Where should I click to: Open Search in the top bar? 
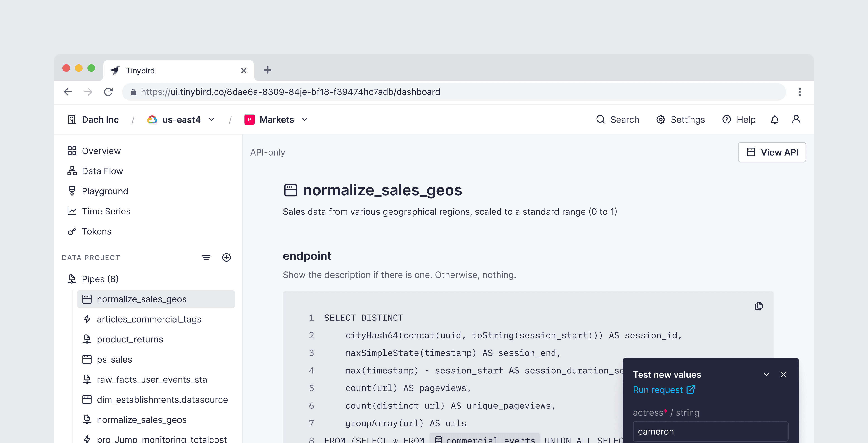(617, 120)
